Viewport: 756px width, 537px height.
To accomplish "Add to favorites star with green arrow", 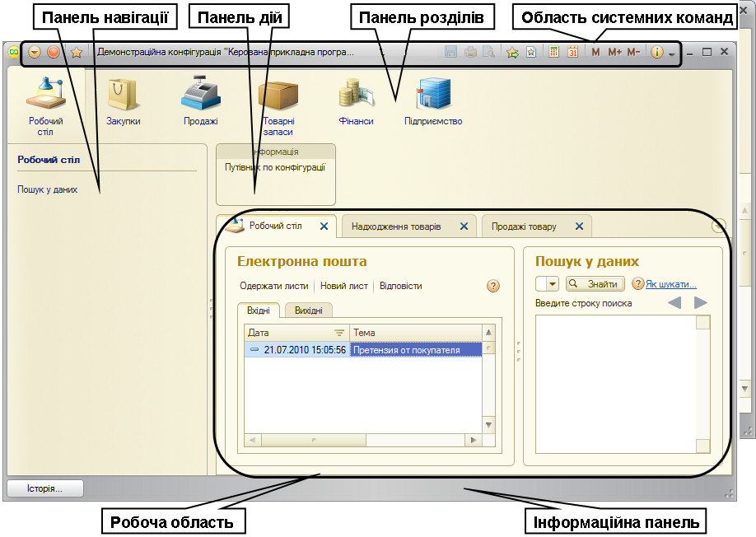I will [512, 52].
